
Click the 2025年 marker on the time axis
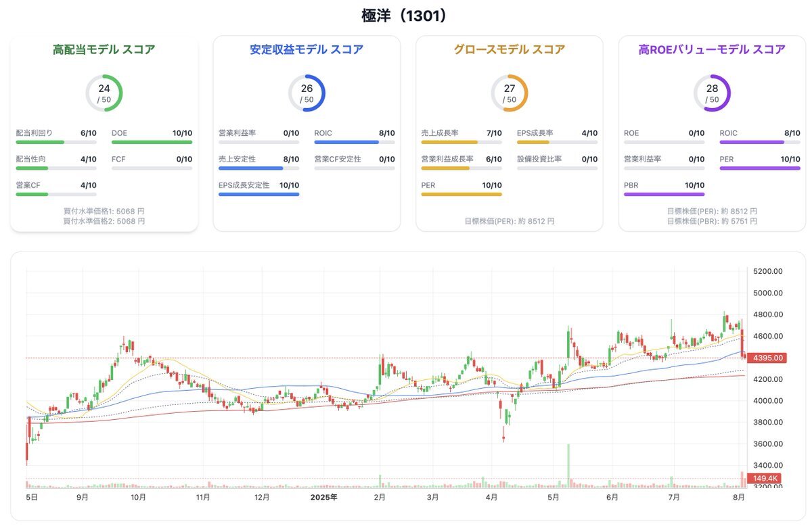click(x=323, y=498)
